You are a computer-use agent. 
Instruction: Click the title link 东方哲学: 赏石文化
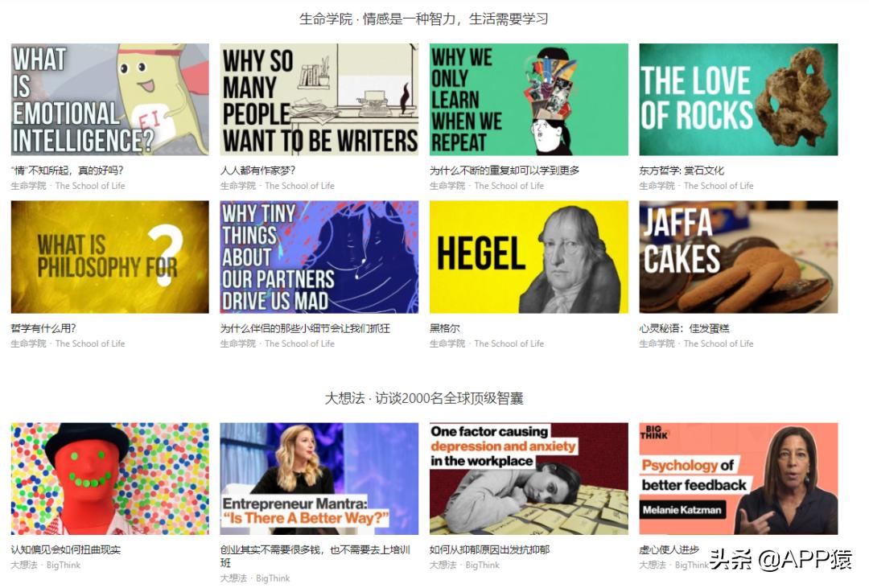(x=682, y=171)
